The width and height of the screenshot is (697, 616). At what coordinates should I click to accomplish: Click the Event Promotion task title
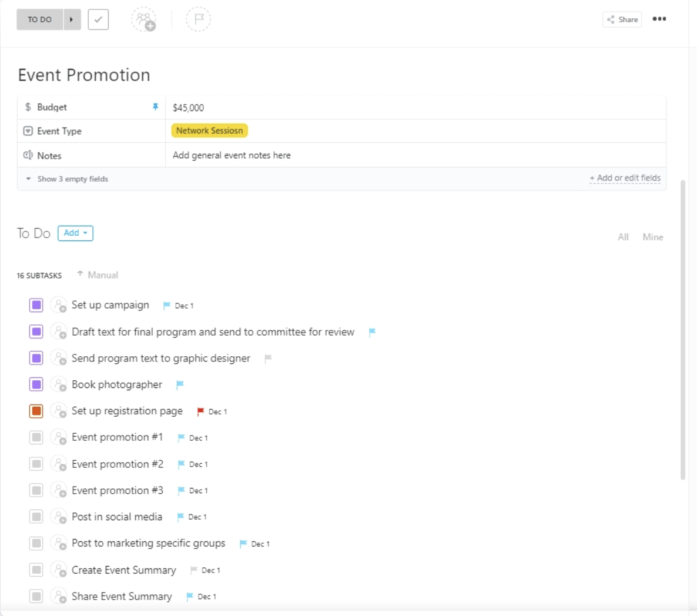point(84,75)
